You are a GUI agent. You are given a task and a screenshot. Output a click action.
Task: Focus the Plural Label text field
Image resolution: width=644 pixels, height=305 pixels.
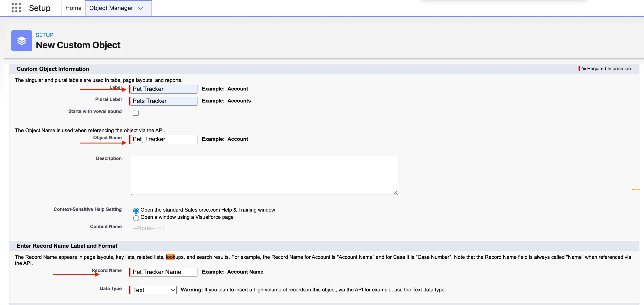(x=164, y=101)
